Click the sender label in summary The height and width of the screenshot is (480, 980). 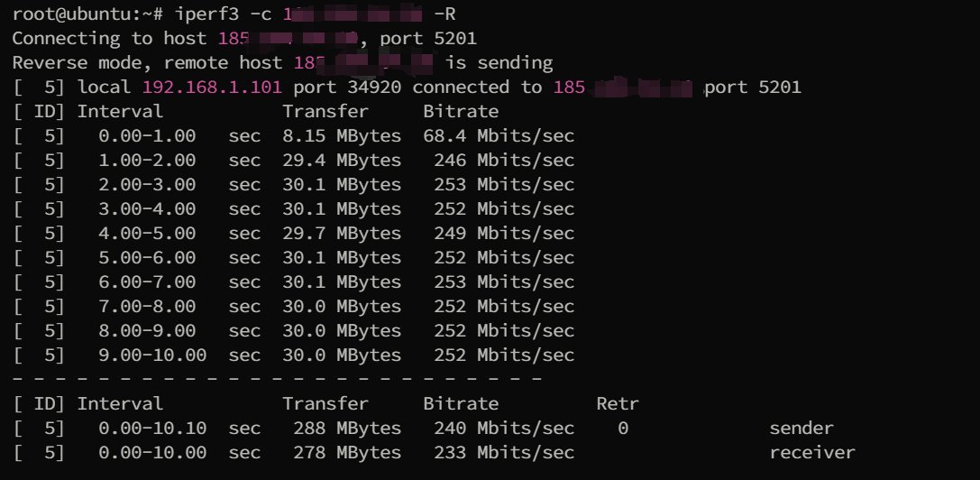pos(801,429)
